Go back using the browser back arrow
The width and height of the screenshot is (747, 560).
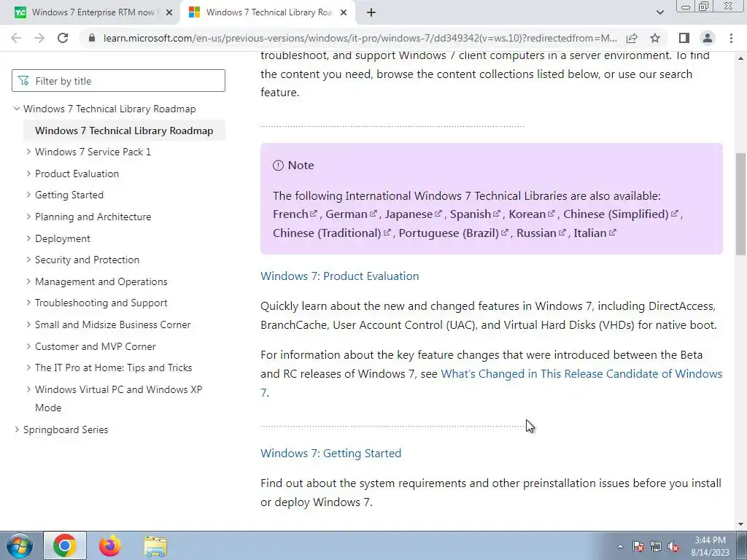[x=16, y=38]
